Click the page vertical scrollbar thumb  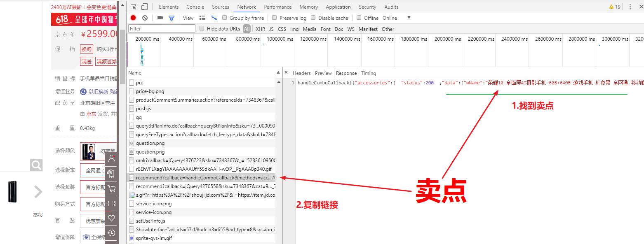(x=122, y=56)
